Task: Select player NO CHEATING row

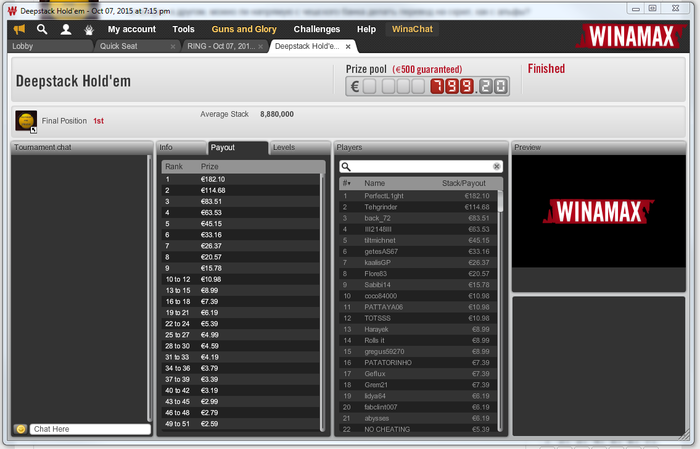Action: click(x=418, y=428)
